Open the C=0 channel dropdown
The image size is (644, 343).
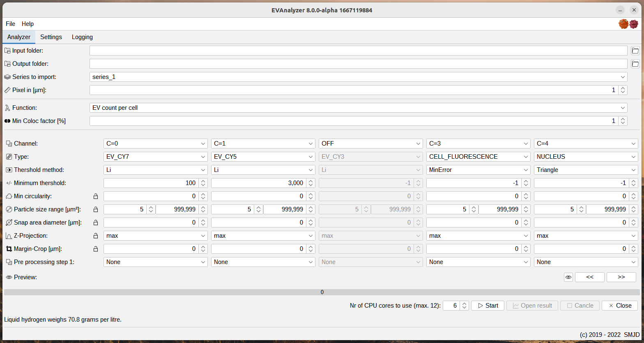click(x=156, y=144)
